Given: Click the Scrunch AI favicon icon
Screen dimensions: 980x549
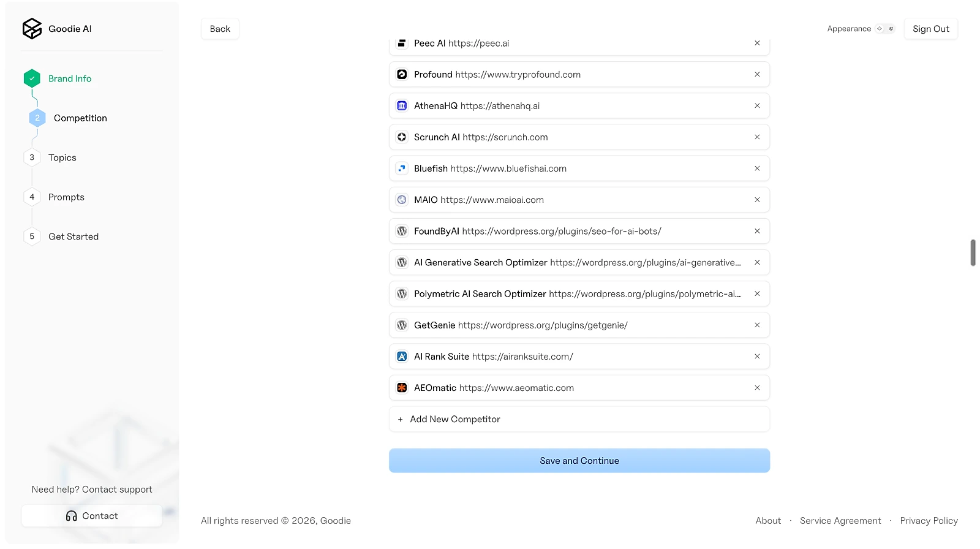Looking at the screenshot, I should [x=402, y=137].
